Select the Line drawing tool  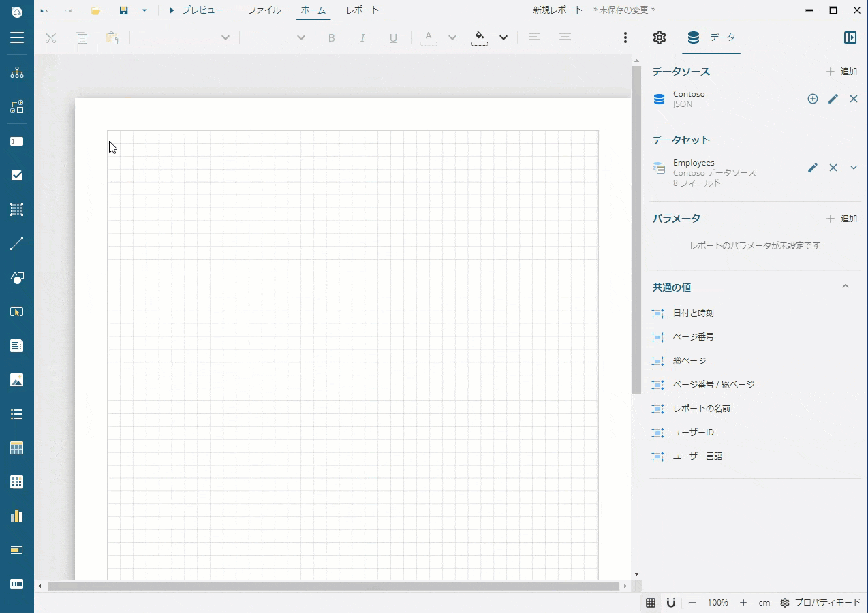tap(16, 243)
